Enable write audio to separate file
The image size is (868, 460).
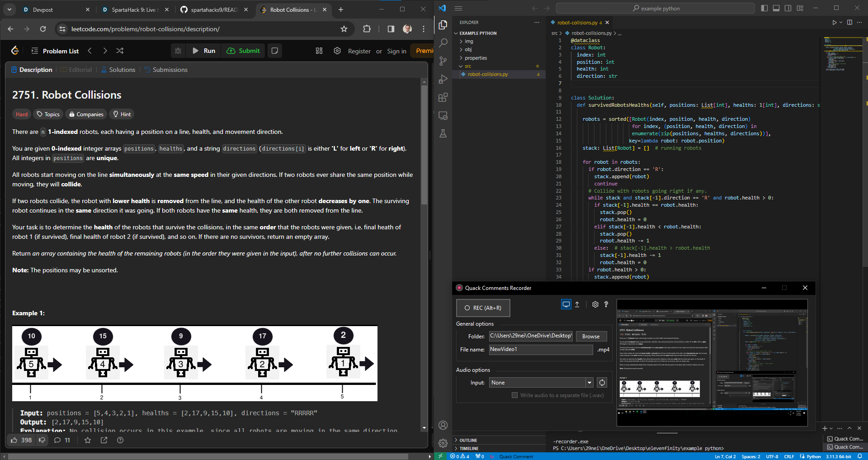(x=514, y=395)
